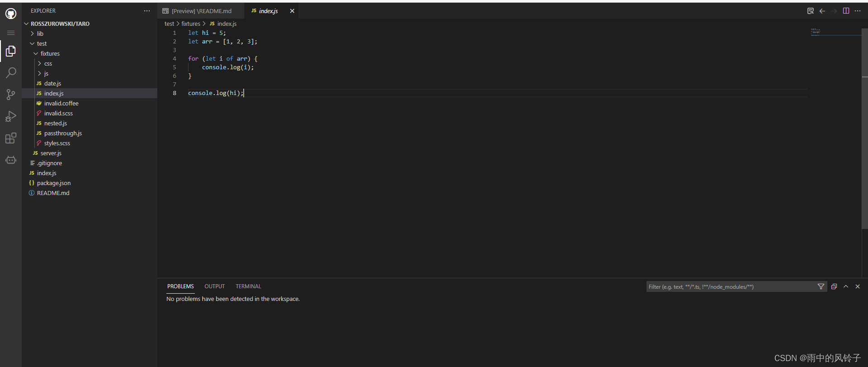868x367 pixels.
Task: Switch to the TERMINAL panel tab
Action: pyautogui.click(x=248, y=286)
